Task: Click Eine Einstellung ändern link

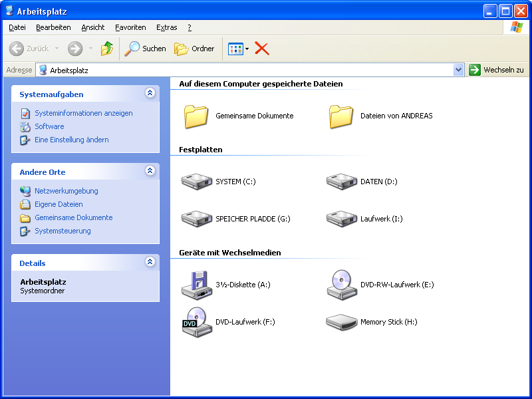Action: point(72,140)
